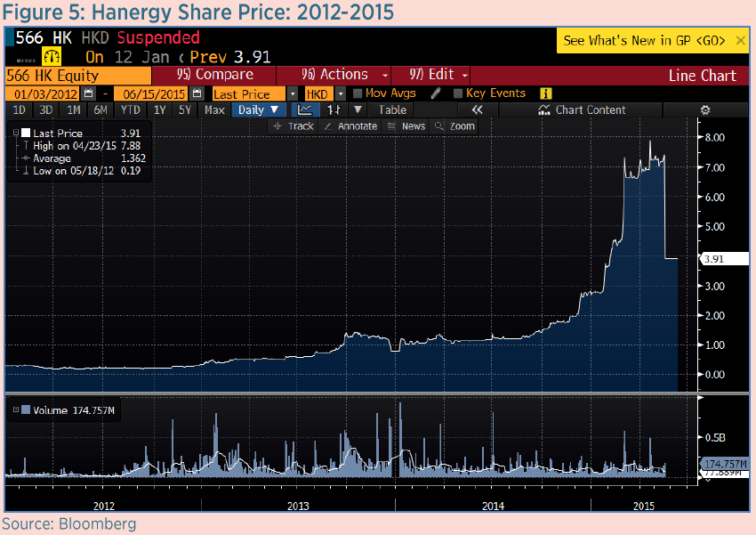Expand the Edit dropdown arrow

[x=465, y=76]
